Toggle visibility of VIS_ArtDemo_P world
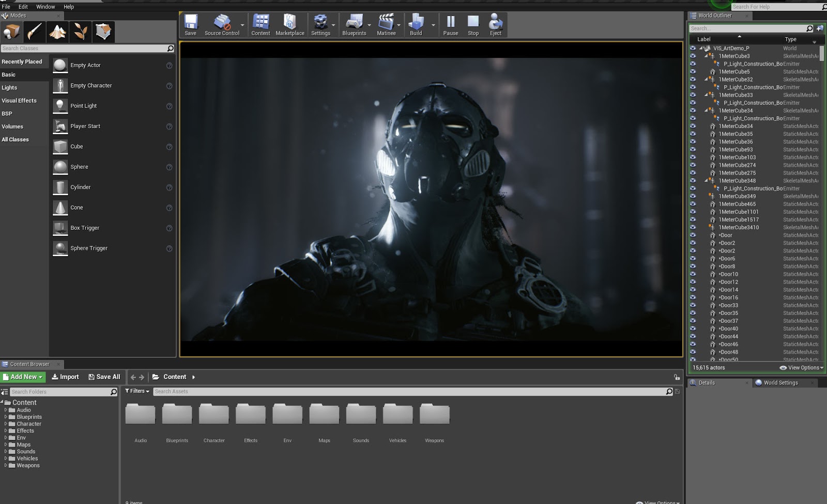The width and height of the screenshot is (827, 504). (x=693, y=48)
